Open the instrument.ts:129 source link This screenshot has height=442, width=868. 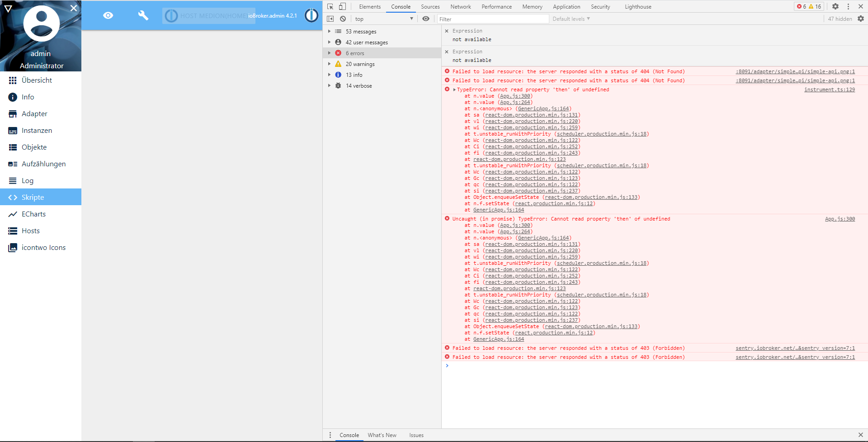[x=830, y=89]
